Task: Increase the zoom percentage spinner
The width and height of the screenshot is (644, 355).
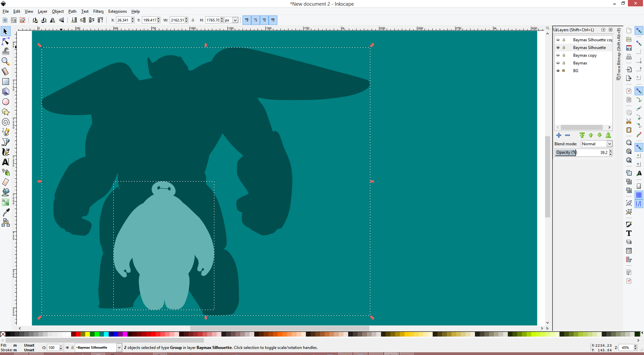Action: 636,346
